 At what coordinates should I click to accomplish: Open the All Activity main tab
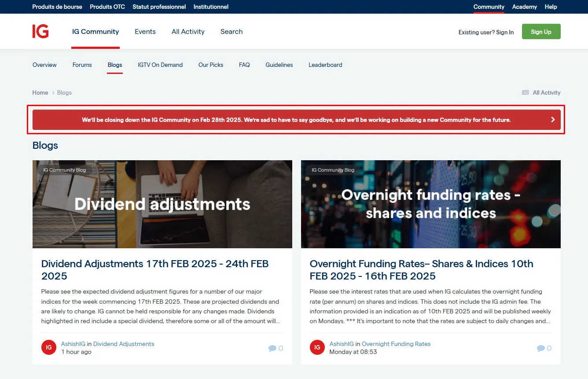coord(188,32)
